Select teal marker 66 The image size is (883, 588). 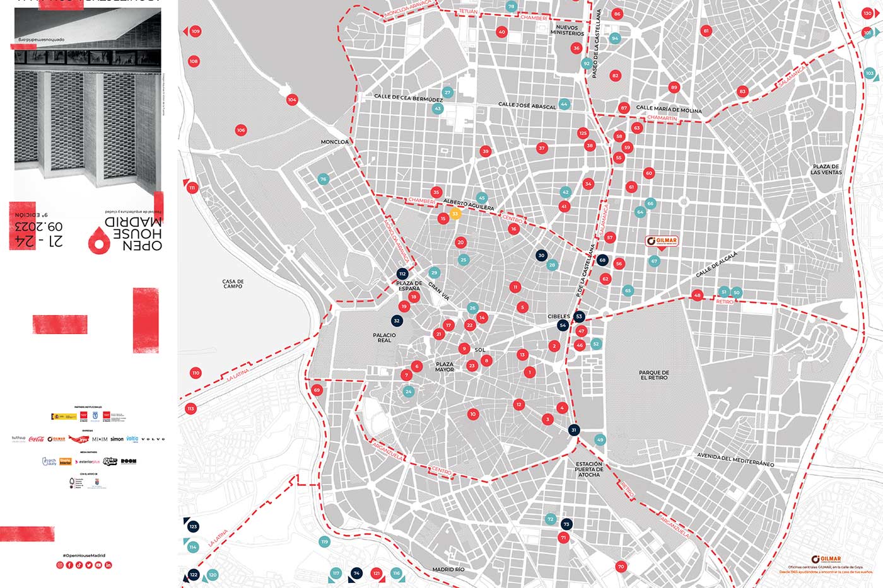tap(650, 204)
